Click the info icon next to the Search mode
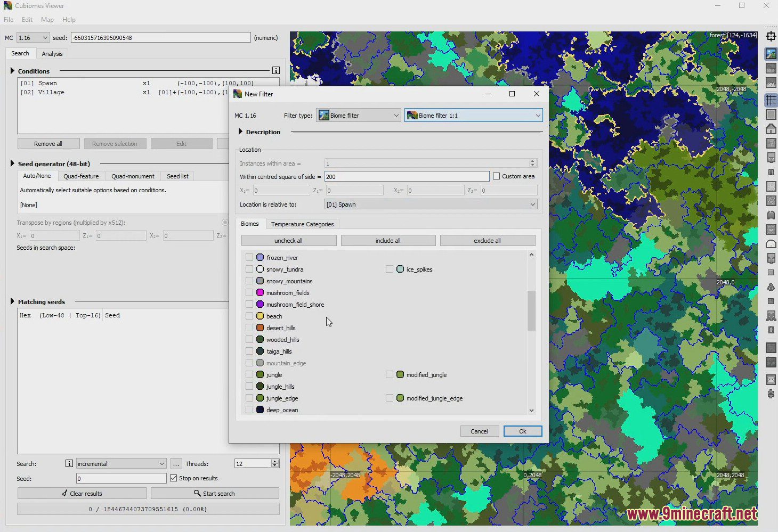 [x=69, y=463]
